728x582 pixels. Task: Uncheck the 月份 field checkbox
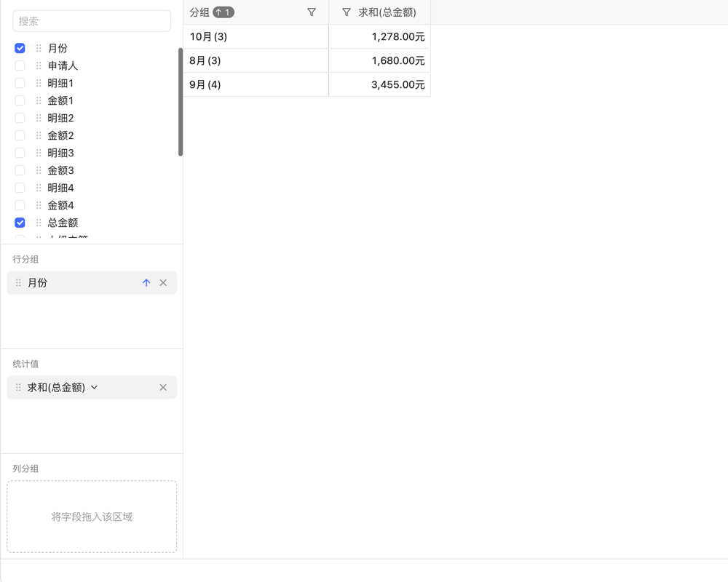(20, 48)
